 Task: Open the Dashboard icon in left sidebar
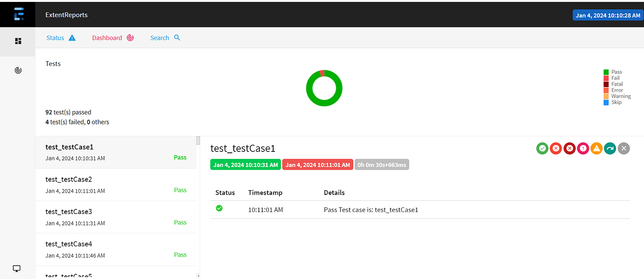coord(18,70)
